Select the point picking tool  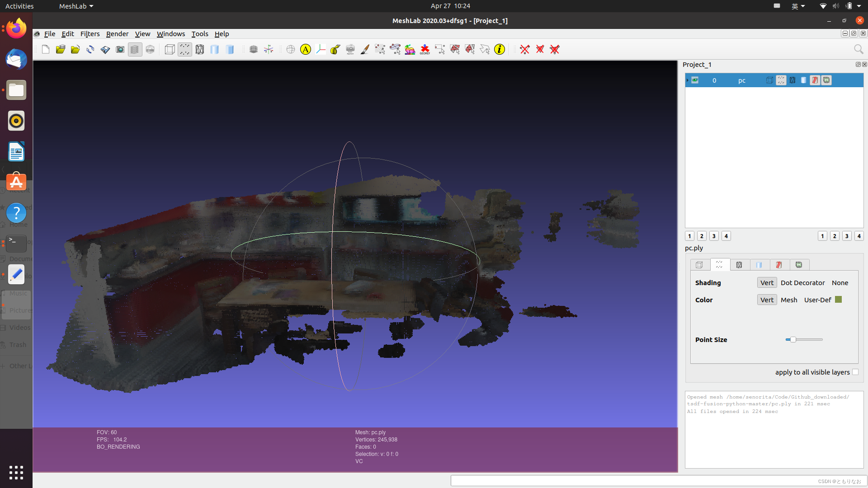coord(380,49)
